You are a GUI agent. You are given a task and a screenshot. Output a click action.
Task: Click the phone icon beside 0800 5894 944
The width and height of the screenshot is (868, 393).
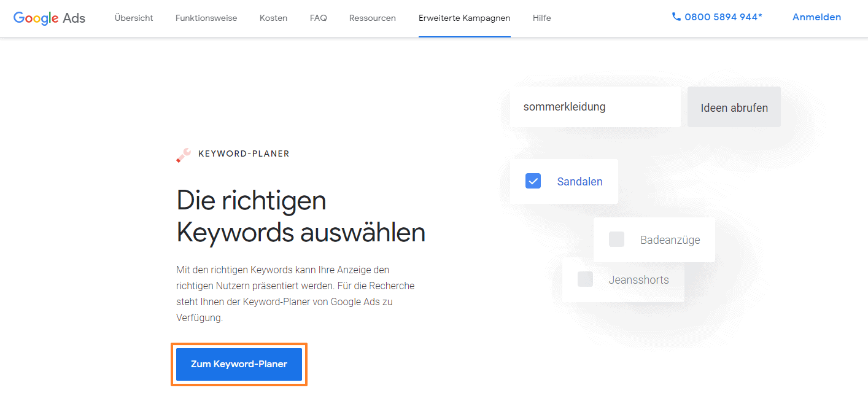click(x=676, y=17)
